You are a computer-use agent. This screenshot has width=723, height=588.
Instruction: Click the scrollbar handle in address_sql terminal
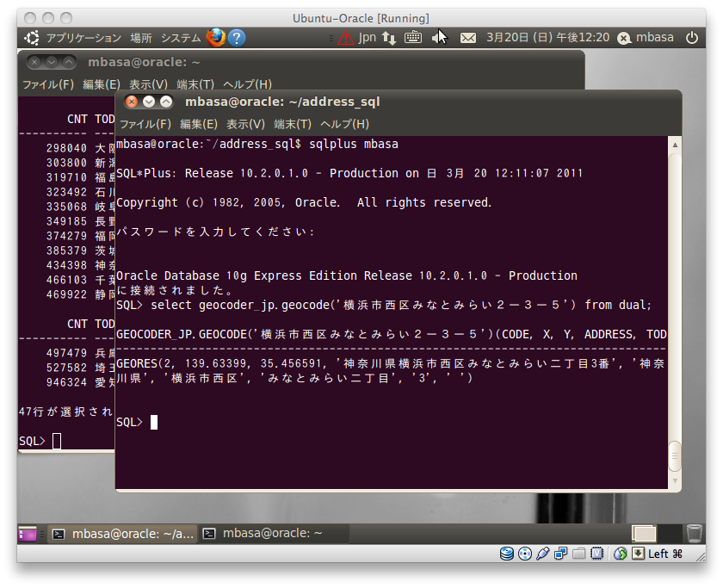675,456
